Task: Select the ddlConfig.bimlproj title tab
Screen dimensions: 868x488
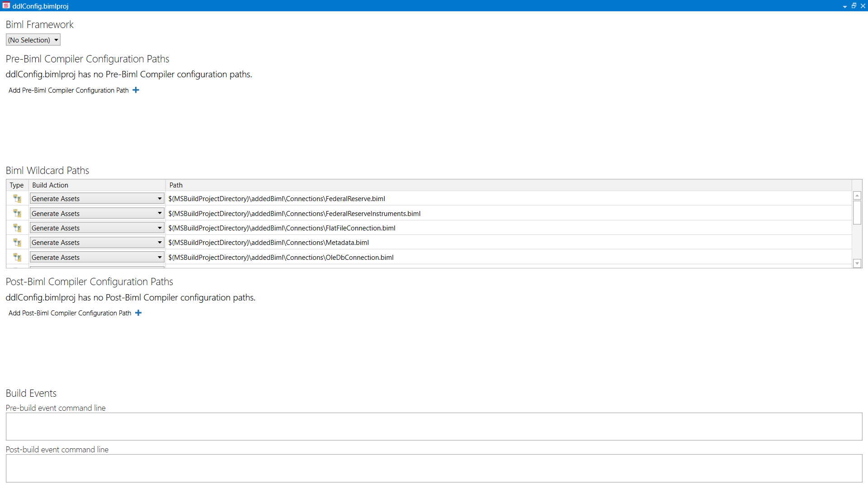Action: click(x=41, y=6)
